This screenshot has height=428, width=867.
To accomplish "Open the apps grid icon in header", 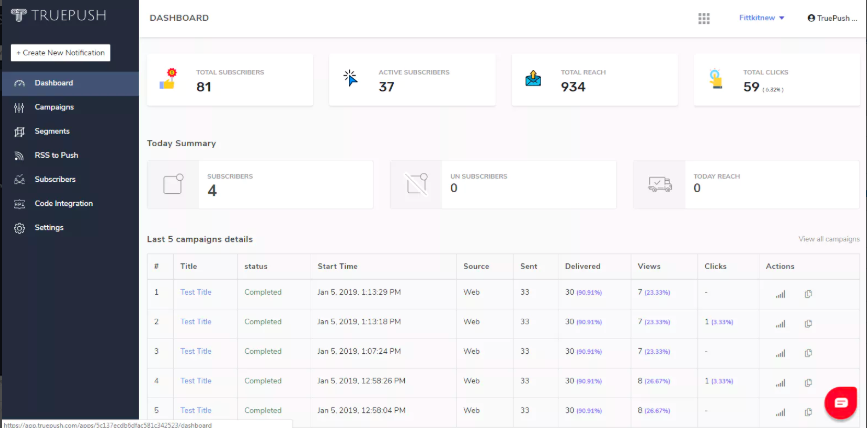I will (703, 19).
